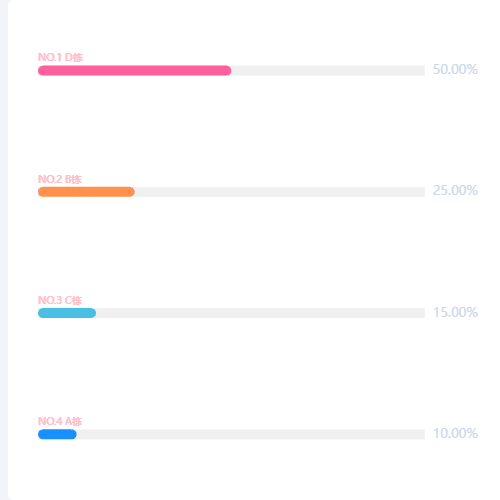Click the 25.00% percentage value
Image resolution: width=500 pixels, height=500 pixels.
click(455, 190)
